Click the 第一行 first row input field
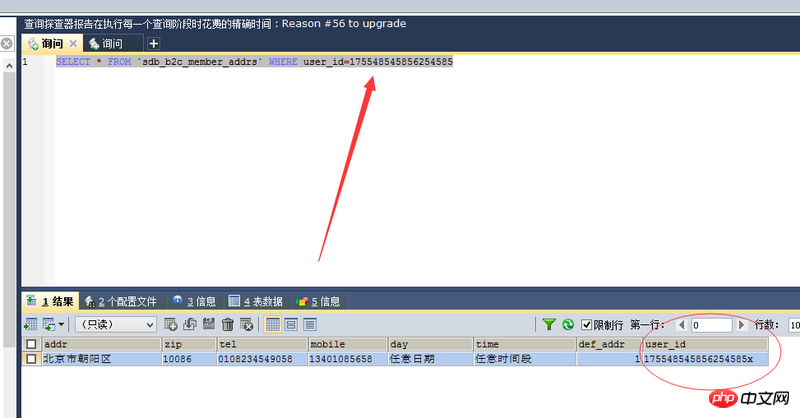 click(x=712, y=325)
